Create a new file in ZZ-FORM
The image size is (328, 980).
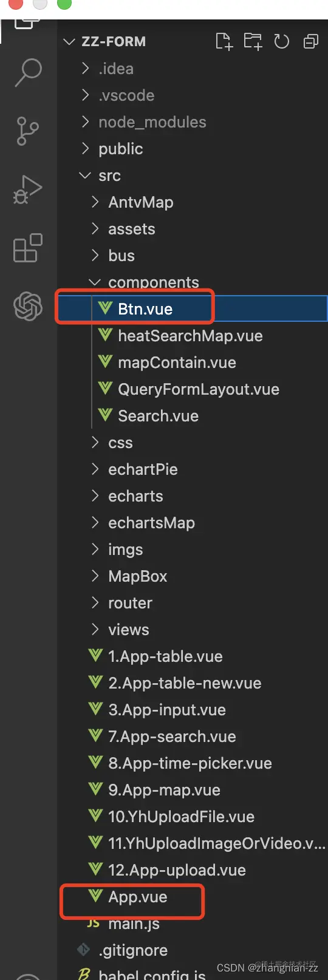(224, 41)
